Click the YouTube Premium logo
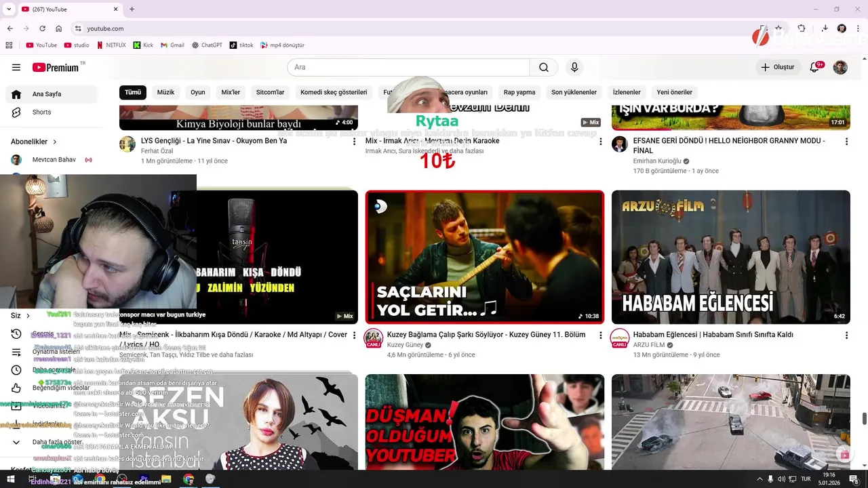 56,67
